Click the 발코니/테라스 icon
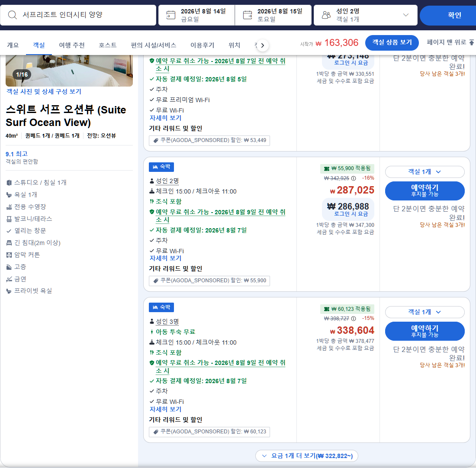476x468 pixels. click(x=9, y=219)
